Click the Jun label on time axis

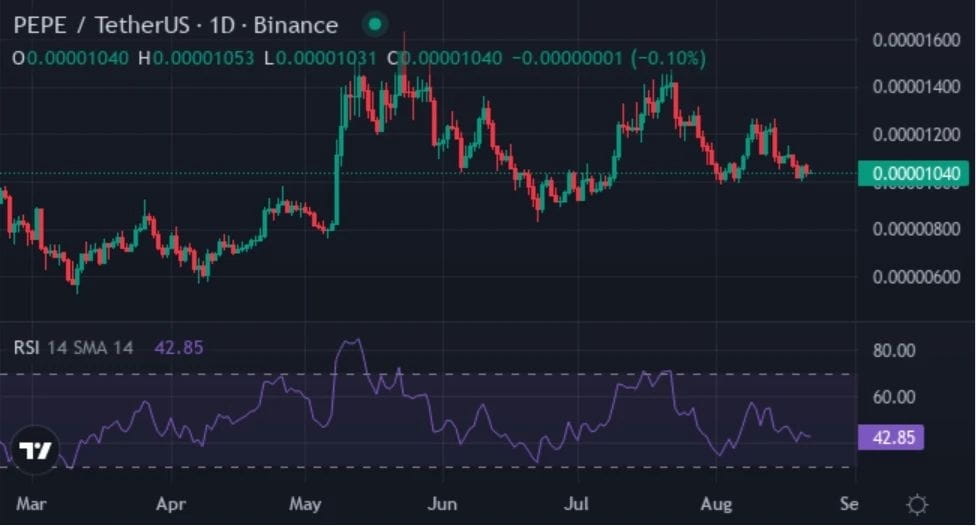click(443, 503)
